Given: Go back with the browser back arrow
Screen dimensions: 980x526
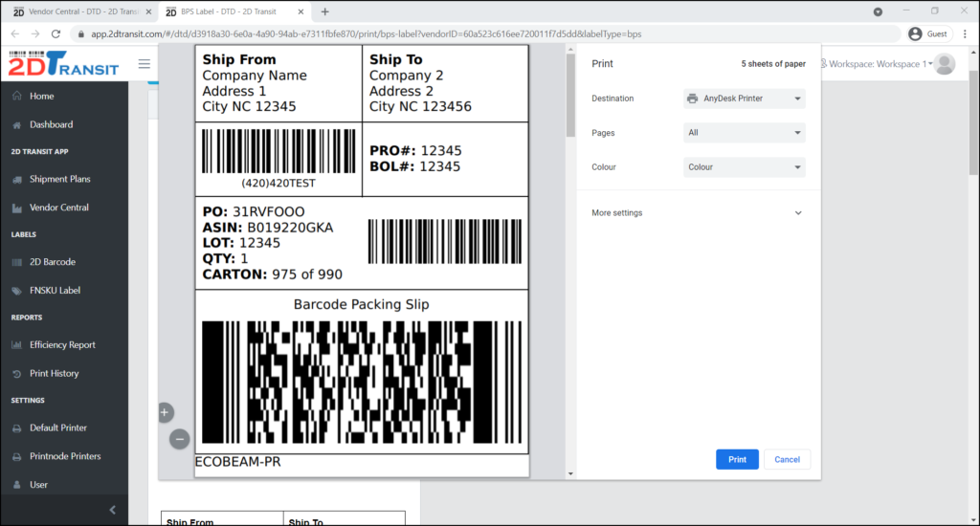Looking at the screenshot, I should click(15, 33).
